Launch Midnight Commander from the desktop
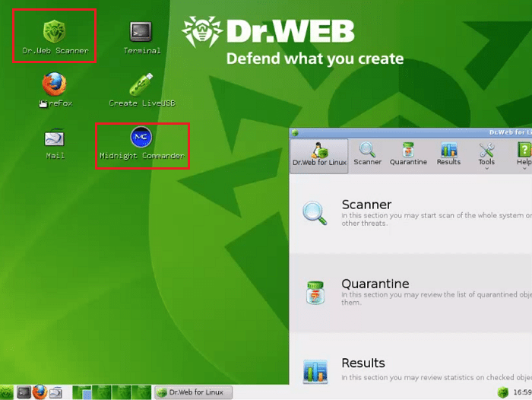The image size is (532, 400). tap(142, 143)
